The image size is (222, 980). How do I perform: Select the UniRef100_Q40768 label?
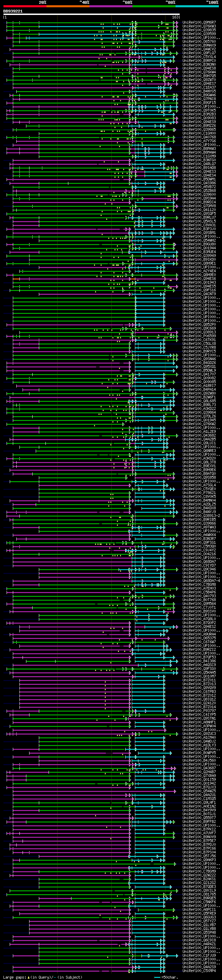coord(199,137)
